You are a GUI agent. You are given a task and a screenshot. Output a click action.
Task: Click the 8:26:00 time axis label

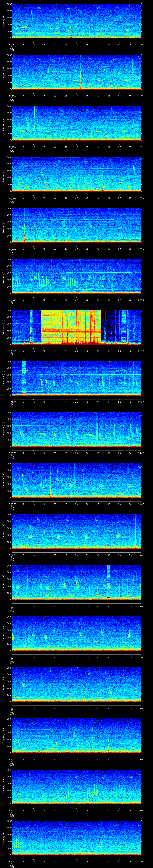(12, 657)
